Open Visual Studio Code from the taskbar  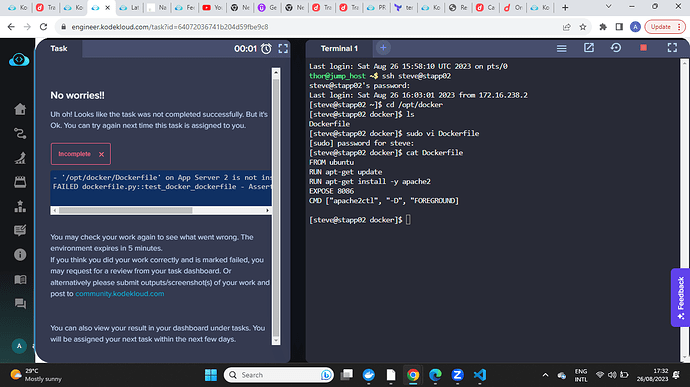[x=480, y=375]
